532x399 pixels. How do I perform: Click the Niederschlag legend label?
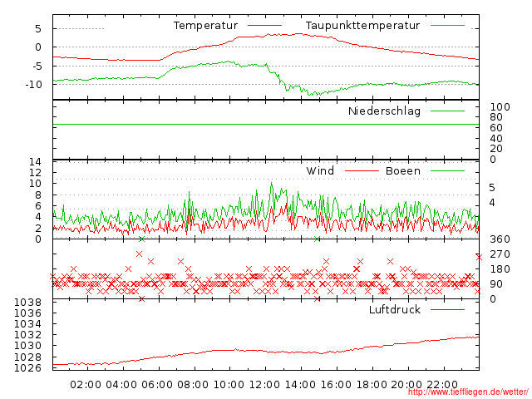[x=384, y=111]
